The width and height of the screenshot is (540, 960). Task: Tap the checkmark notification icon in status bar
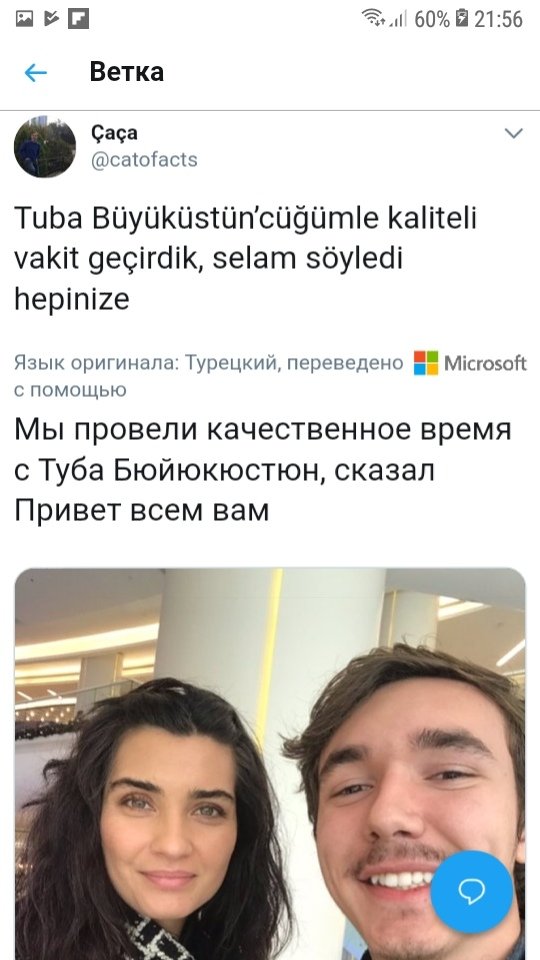point(51,19)
